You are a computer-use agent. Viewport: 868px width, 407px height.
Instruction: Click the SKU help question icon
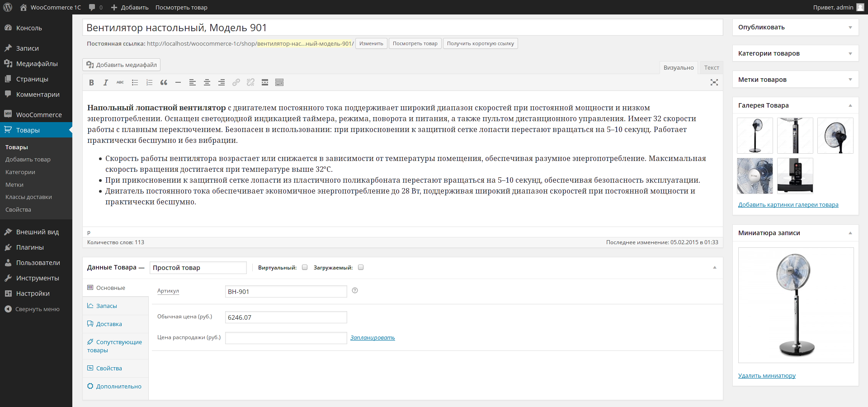click(355, 291)
